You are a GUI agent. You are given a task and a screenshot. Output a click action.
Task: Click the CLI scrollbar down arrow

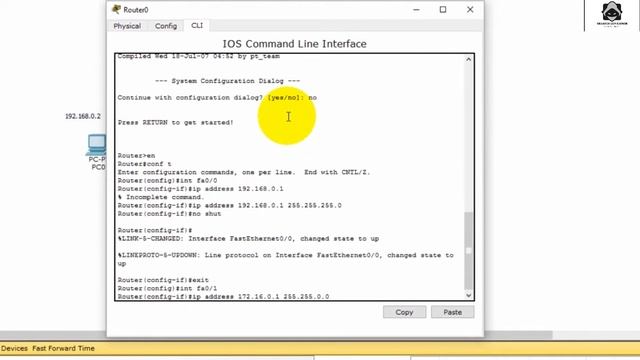click(469, 295)
